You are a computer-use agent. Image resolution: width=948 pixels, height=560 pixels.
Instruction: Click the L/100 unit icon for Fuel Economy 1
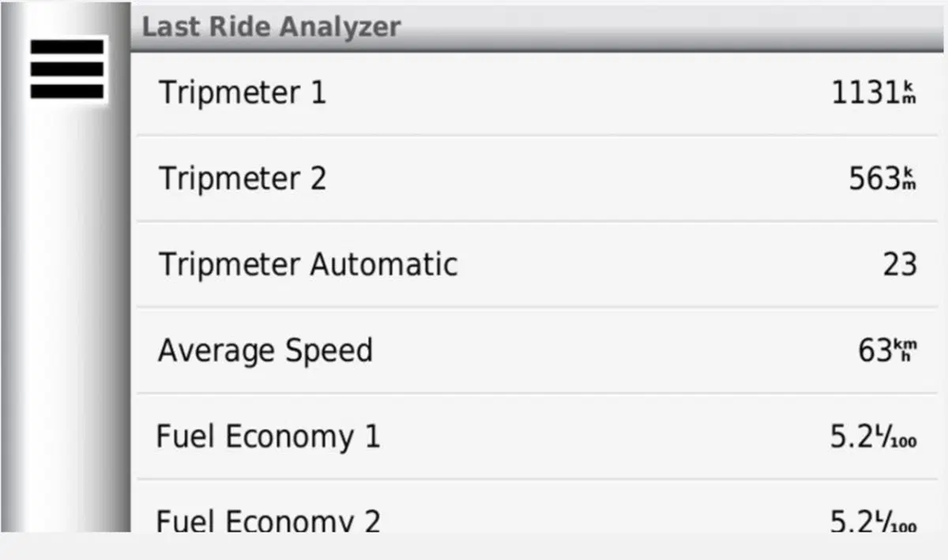(896, 437)
